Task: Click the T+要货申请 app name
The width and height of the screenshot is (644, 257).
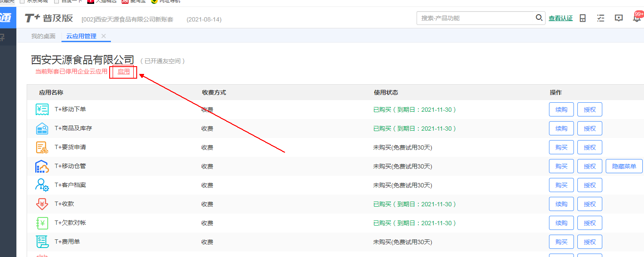Action: [70, 147]
